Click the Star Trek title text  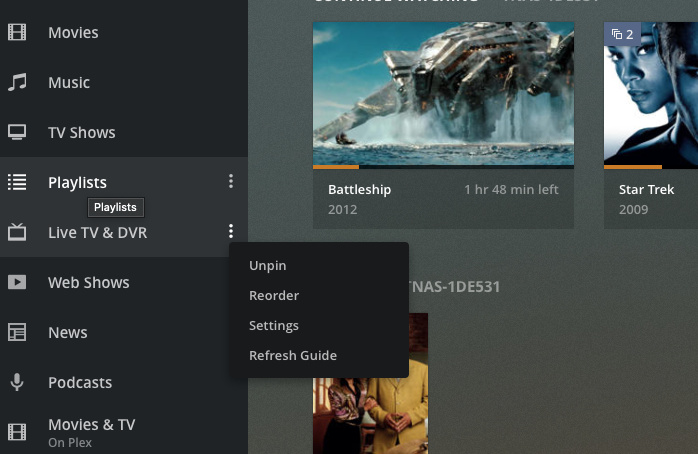(646, 190)
